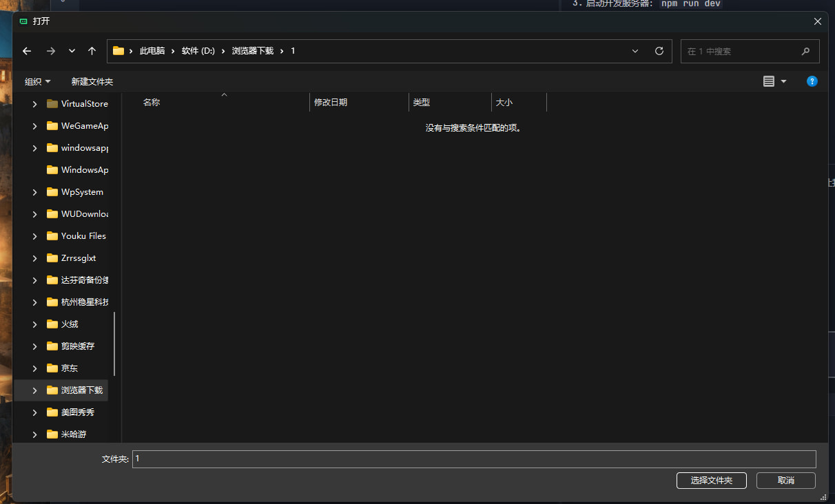Expand the 浏览器下载 folder node
Viewport: 835px width, 504px height.
click(35, 390)
